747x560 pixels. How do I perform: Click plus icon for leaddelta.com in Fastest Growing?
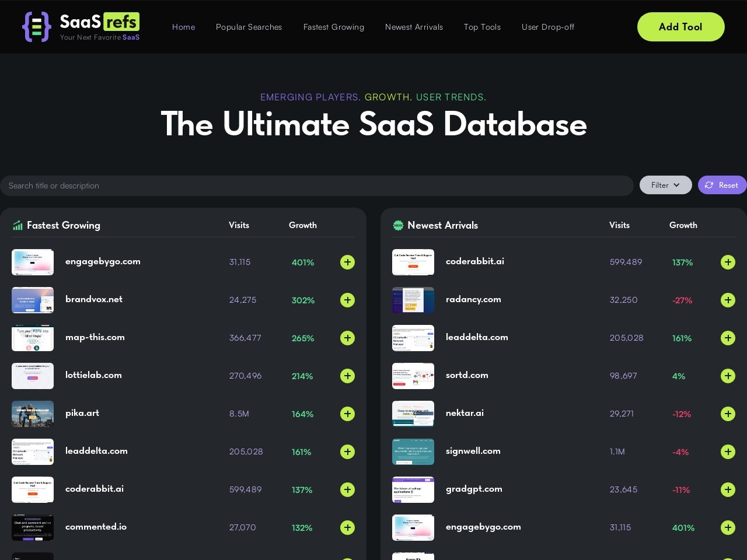tap(347, 452)
